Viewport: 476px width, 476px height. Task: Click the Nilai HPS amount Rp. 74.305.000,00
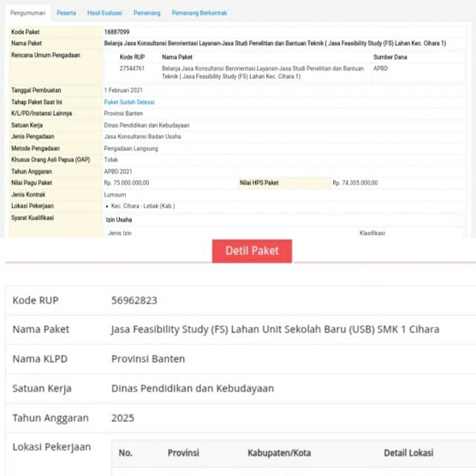355,182
